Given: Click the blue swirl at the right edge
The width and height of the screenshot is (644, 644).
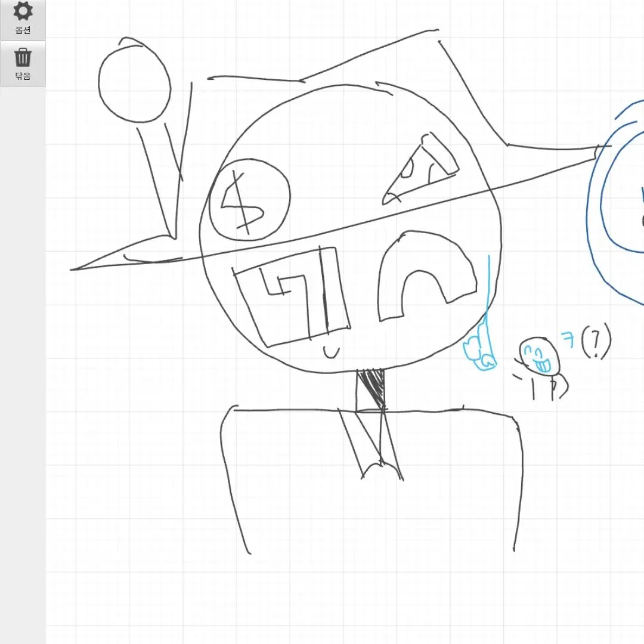Looking at the screenshot, I should coord(617,197).
